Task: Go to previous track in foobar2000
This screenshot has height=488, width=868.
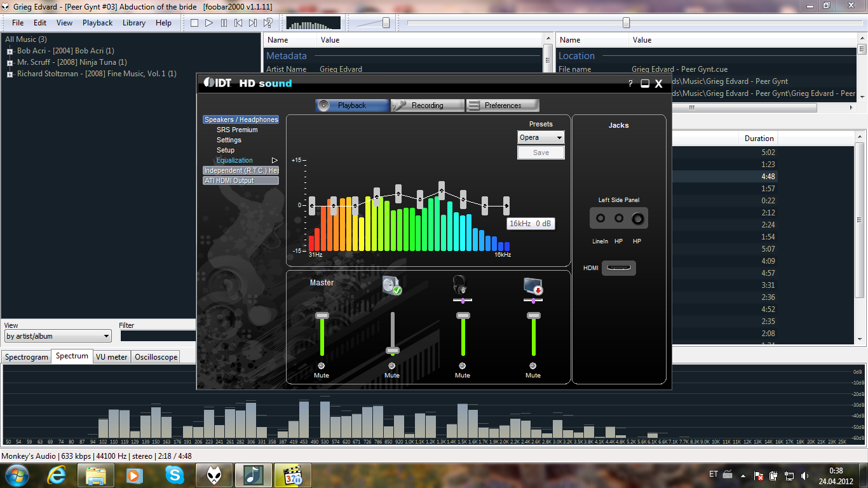Action: click(x=238, y=23)
